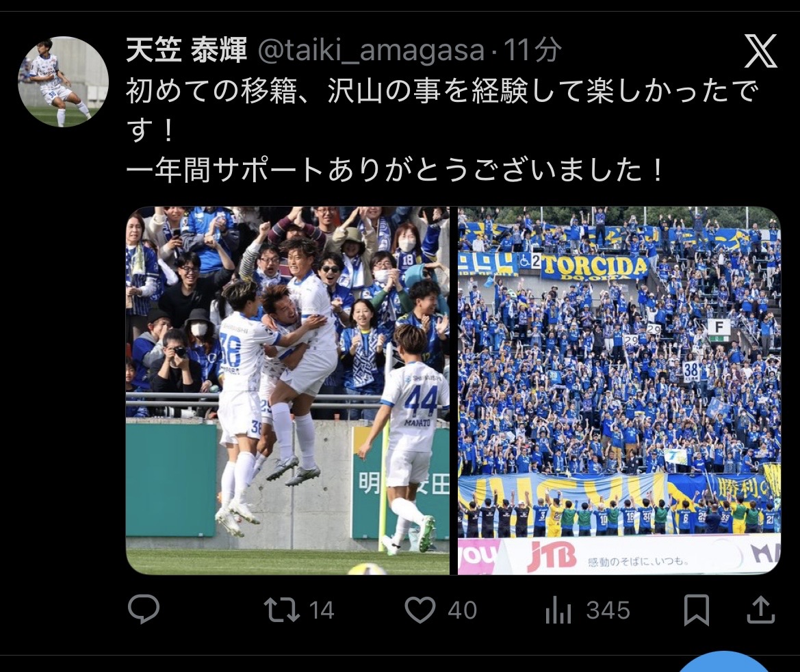Click the view count 345
This screenshot has width=800, height=672.
click(x=608, y=610)
